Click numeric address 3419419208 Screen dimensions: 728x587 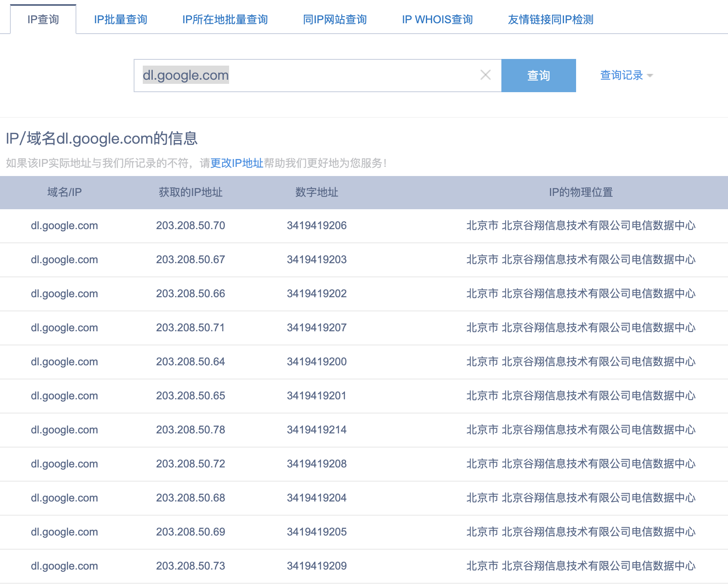[x=317, y=464]
